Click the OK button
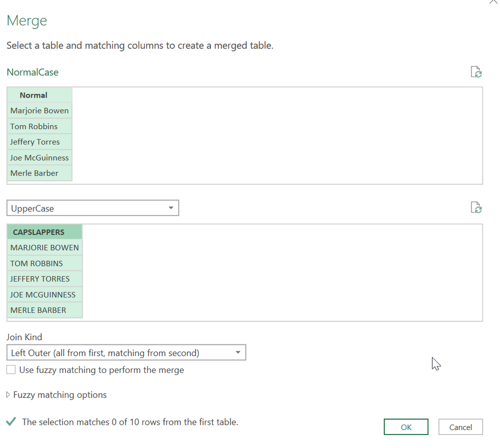This screenshot has width=500, height=448. point(405,426)
